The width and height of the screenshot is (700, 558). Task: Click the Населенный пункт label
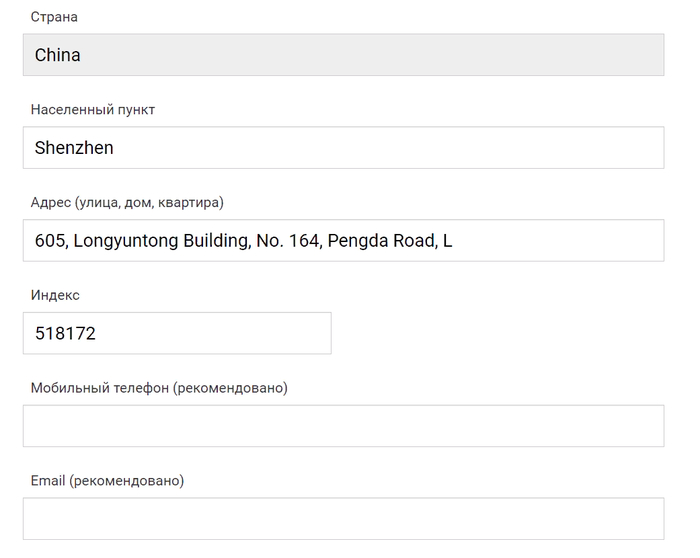(93, 110)
